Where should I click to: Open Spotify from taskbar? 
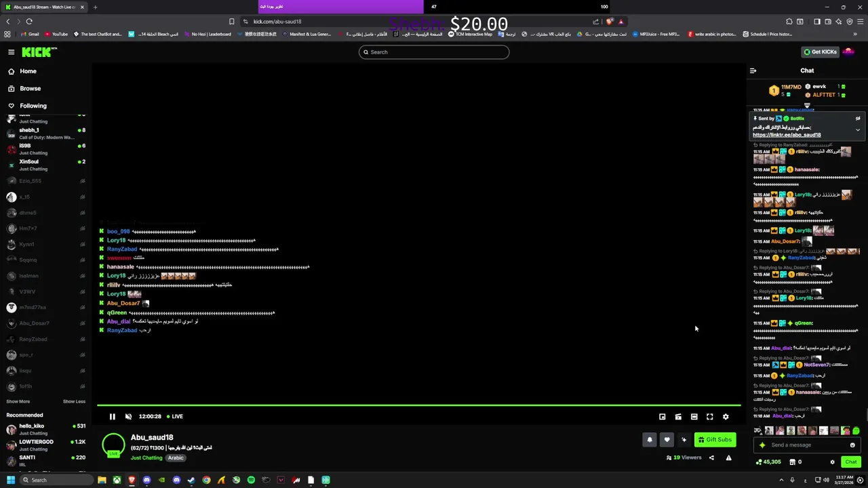click(x=251, y=480)
